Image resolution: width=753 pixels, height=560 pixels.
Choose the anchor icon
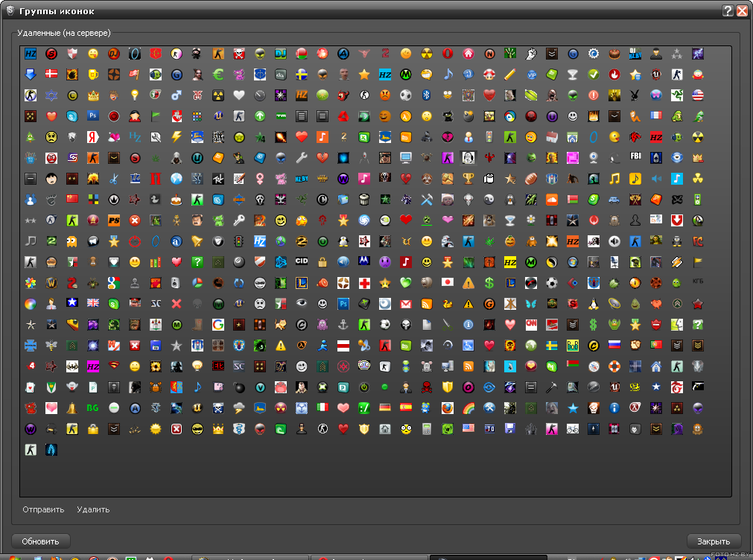pyautogui.click(x=343, y=325)
